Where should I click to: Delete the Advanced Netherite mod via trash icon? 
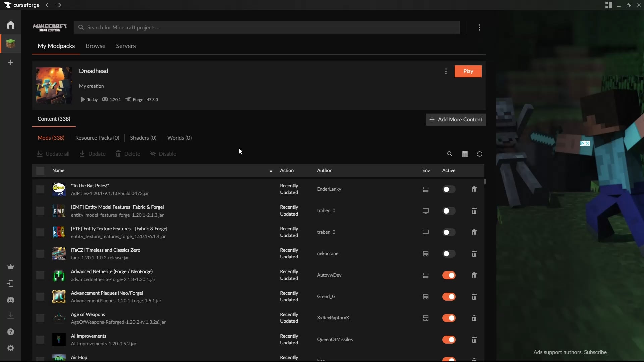(474, 275)
